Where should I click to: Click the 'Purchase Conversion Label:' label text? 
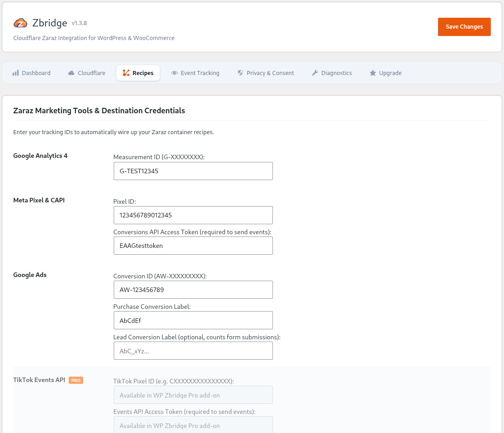(152, 307)
